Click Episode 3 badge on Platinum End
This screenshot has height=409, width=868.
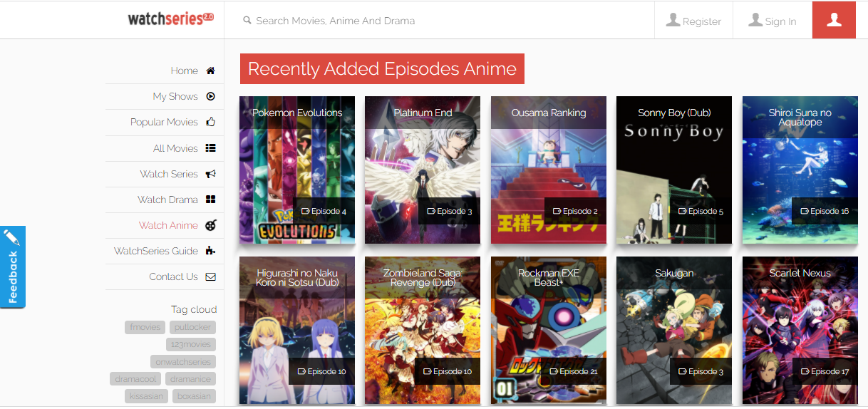tap(450, 211)
